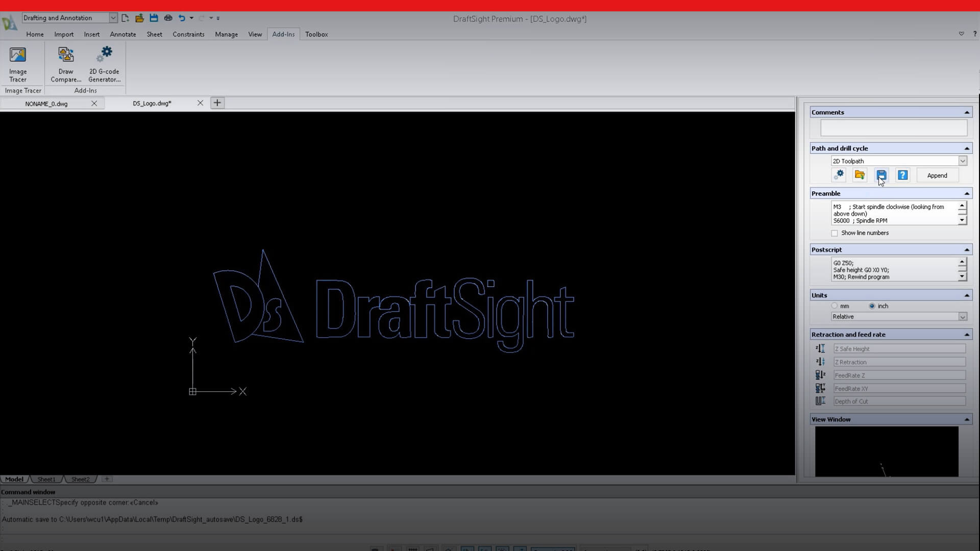Save the drawing with the quick access Save icon
Viewport: 980px width, 551px height.
(154, 18)
